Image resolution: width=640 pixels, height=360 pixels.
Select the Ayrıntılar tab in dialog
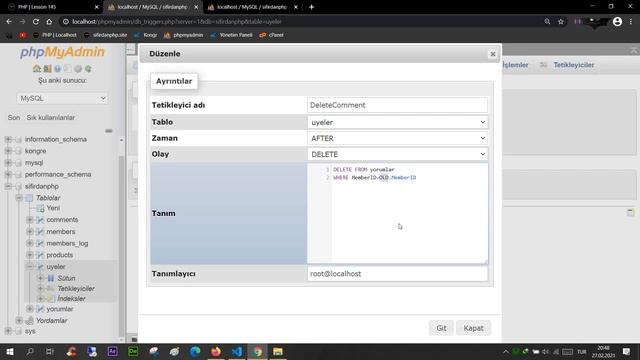pyautogui.click(x=174, y=81)
